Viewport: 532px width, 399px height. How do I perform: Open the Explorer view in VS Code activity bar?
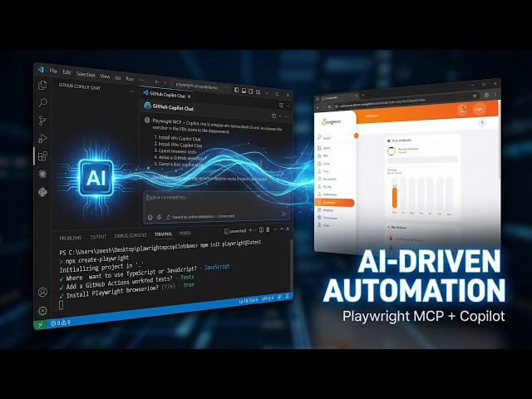(42, 85)
